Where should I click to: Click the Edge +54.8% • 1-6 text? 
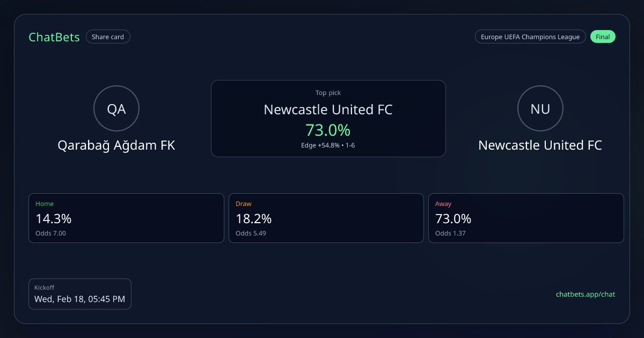[x=328, y=145]
